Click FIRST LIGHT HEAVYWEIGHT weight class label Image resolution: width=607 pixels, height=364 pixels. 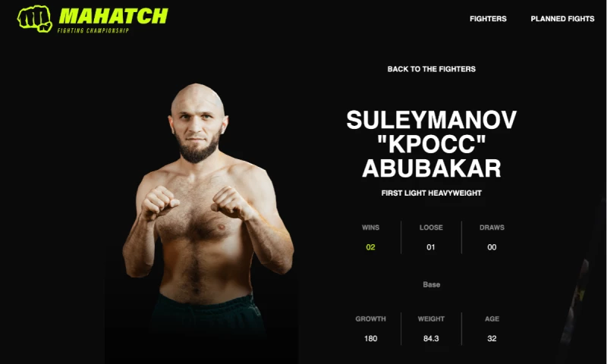431,193
